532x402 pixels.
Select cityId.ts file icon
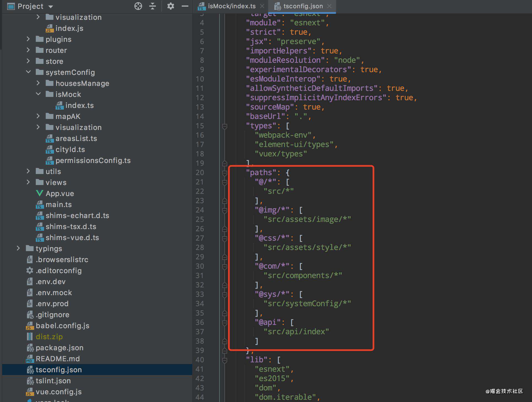click(50, 150)
